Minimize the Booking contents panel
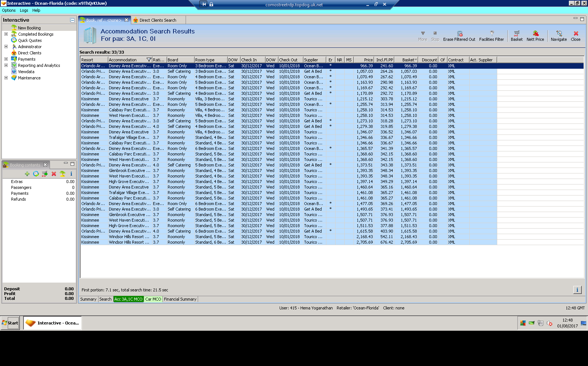Screen dimensions: 588x366 [x=66, y=164]
